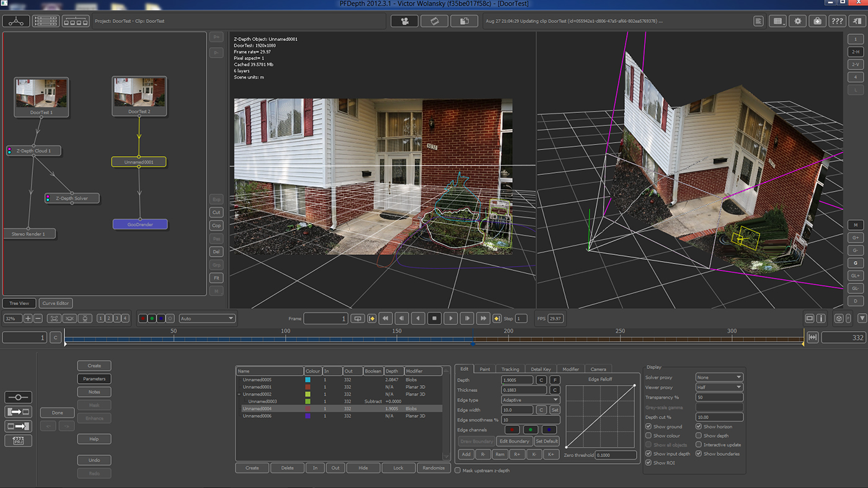Play the clip in reverse

(x=418, y=318)
